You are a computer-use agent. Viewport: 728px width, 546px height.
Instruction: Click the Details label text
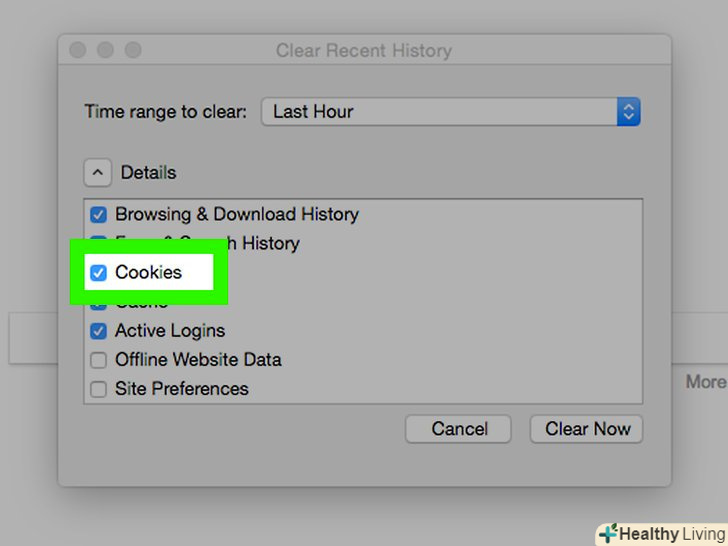[148, 173]
